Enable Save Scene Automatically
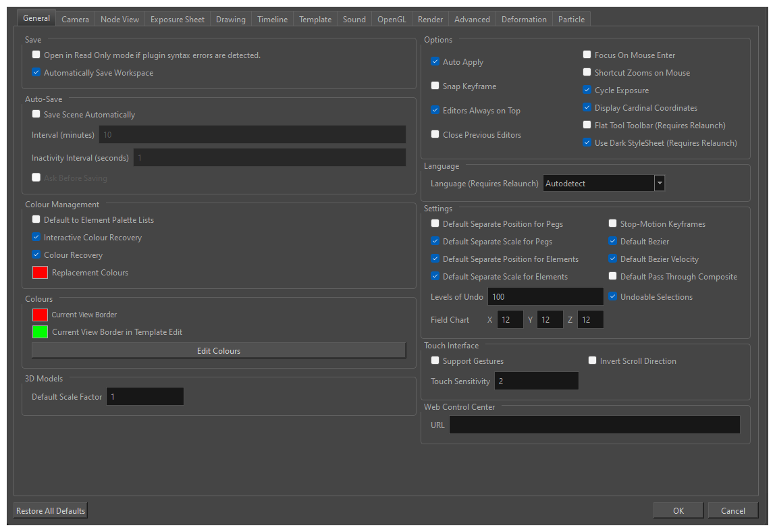The height and width of the screenshot is (532, 775). [x=36, y=114]
